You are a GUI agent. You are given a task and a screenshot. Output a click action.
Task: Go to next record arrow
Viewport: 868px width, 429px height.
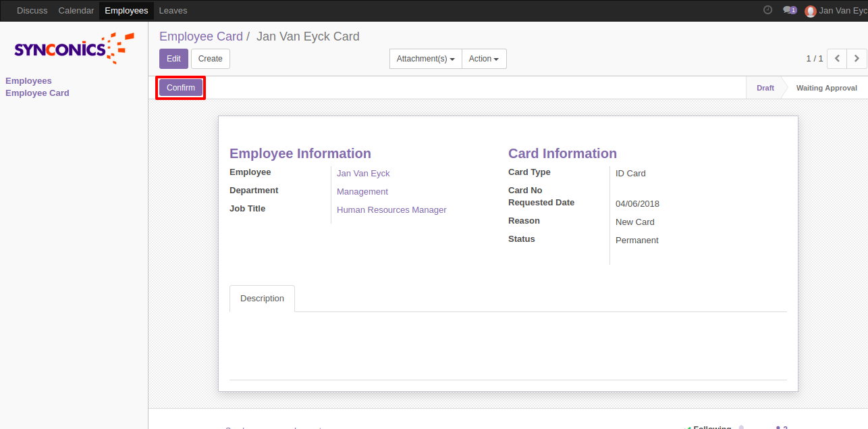857,59
